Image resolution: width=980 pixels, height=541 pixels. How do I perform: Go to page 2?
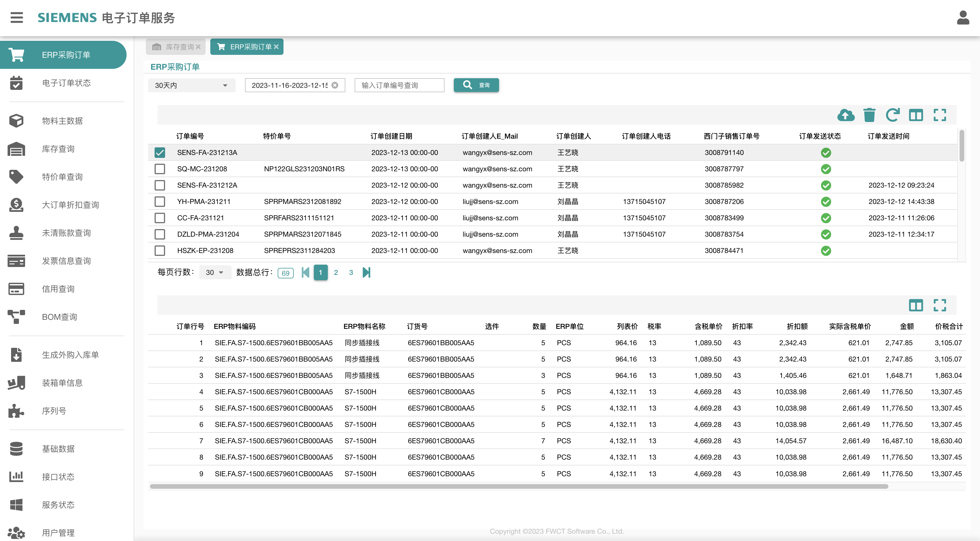[336, 273]
